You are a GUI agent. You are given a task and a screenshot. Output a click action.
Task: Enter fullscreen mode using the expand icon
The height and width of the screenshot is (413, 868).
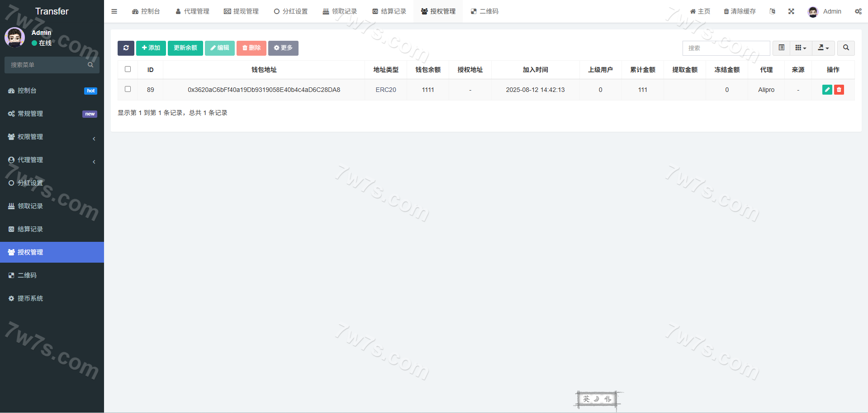coord(791,11)
